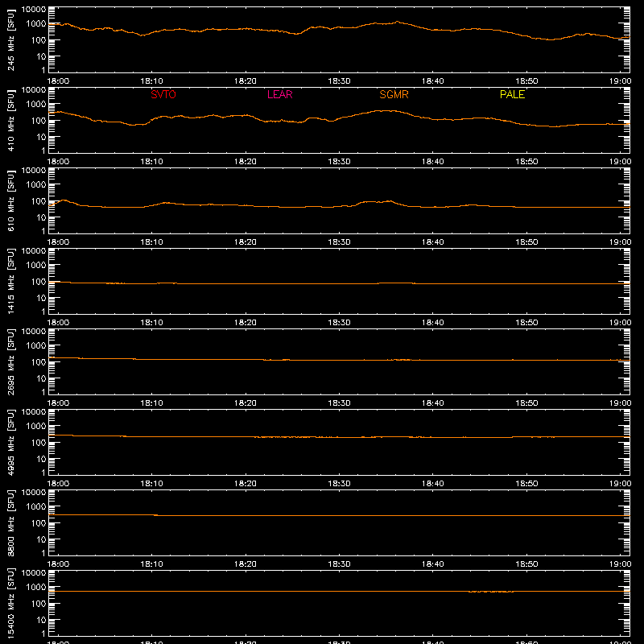Select the 15400 MHz [SFU] axis title
This screenshot has height=644, width=644.
tap(11, 603)
